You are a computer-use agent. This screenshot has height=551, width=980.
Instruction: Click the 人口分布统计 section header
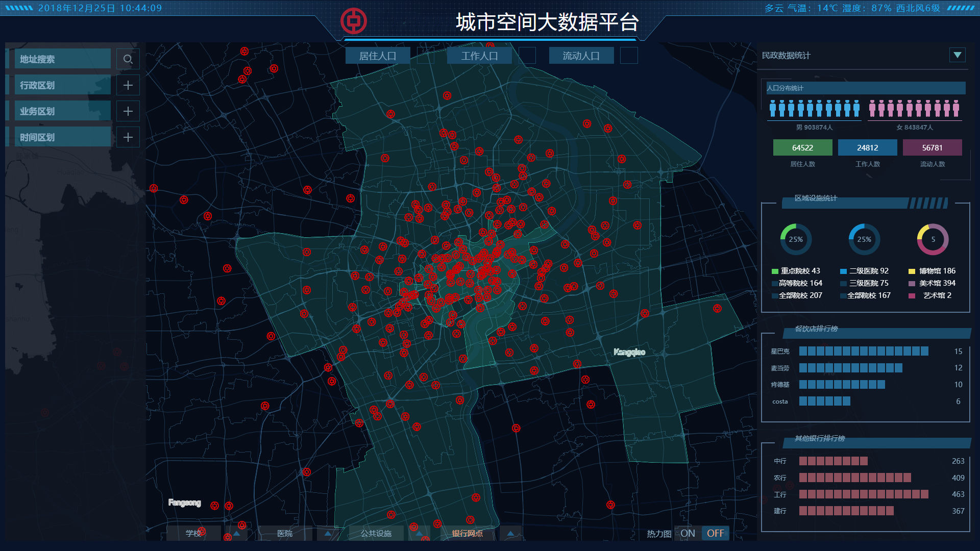point(866,88)
